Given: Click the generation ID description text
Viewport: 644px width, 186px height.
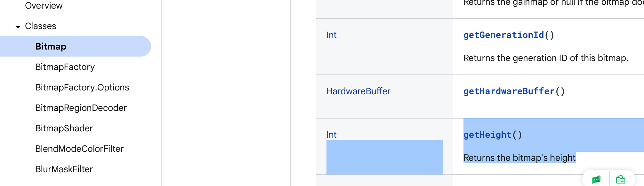Looking at the screenshot, I should pyautogui.click(x=546, y=58).
